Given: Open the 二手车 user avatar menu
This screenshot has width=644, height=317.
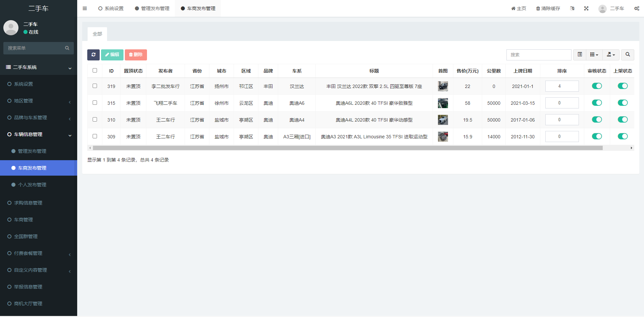Looking at the screenshot, I should [x=611, y=8].
